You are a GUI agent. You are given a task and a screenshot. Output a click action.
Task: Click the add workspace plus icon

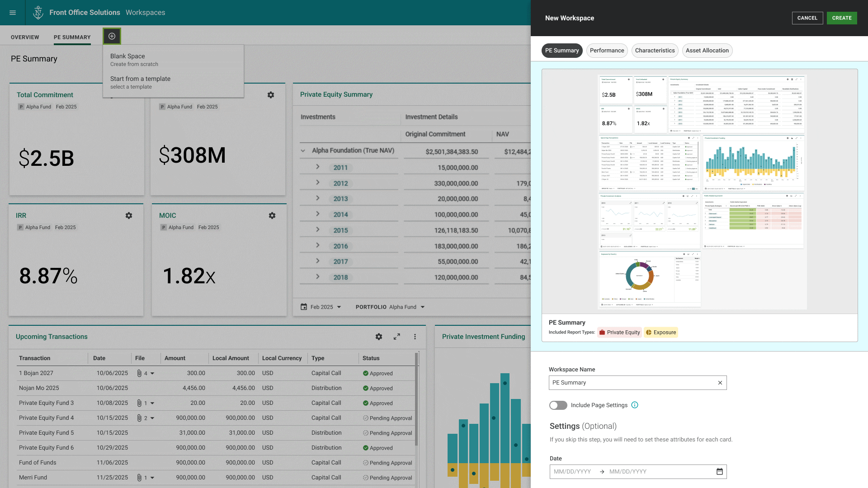click(x=112, y=36)
